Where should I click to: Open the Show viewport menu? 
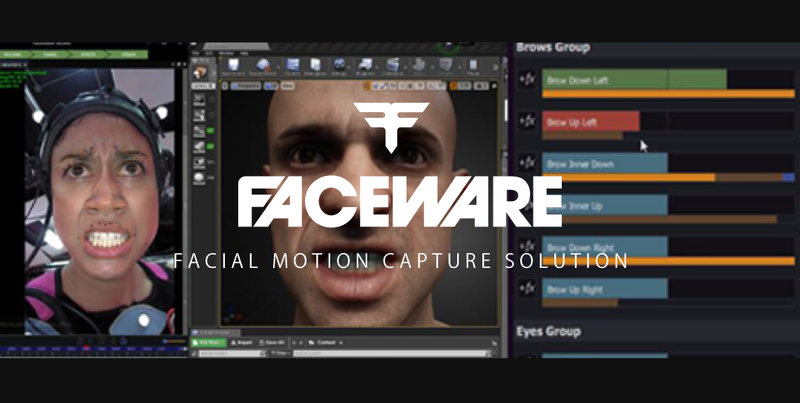pyautogui.click(x=287, y=86)
